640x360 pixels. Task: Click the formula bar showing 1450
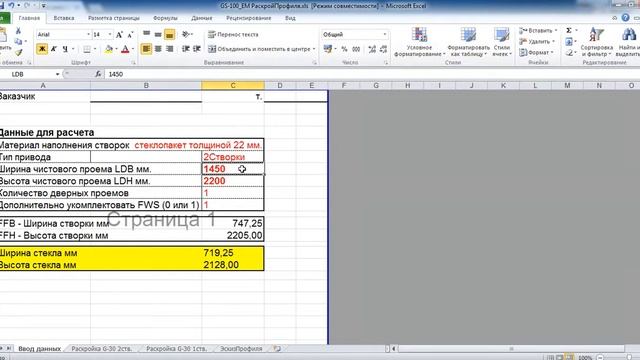point(371,74)
